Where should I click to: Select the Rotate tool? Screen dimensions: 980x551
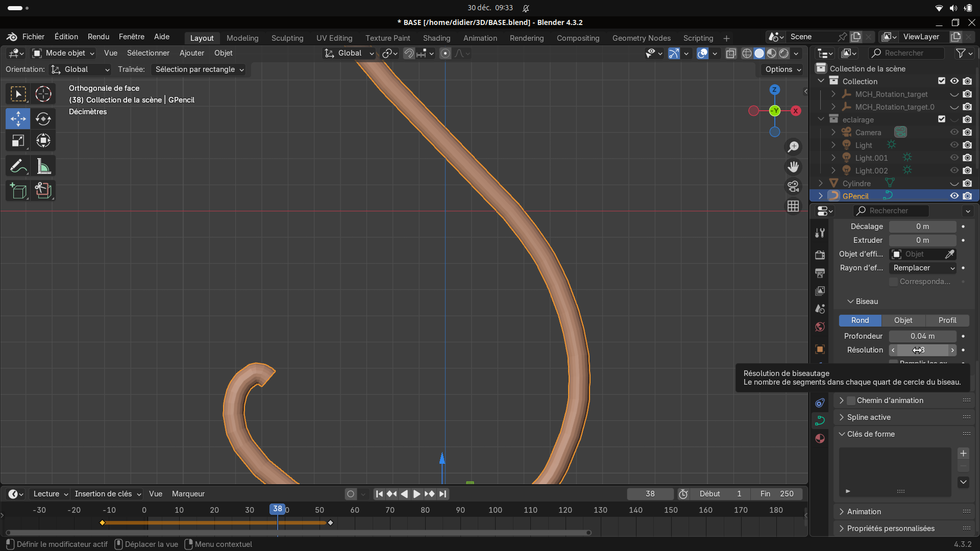[x=43, y=119]
